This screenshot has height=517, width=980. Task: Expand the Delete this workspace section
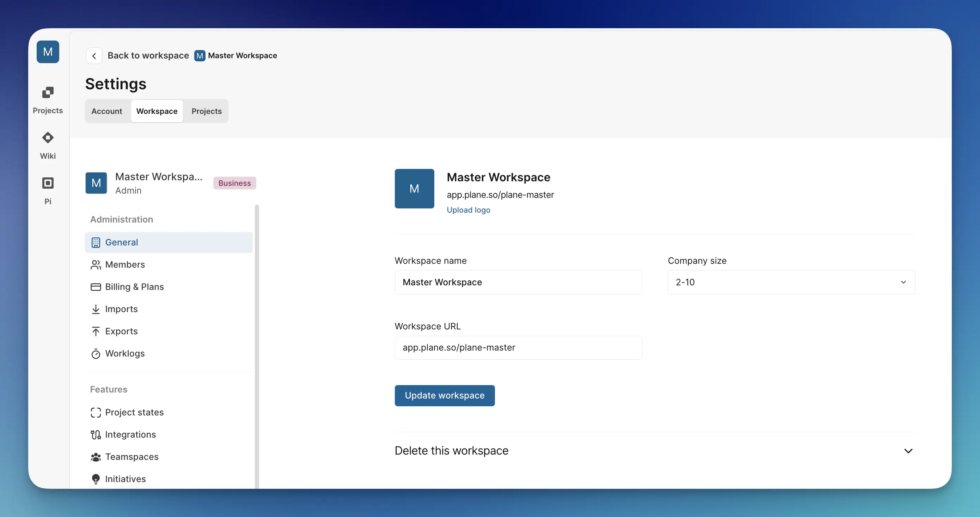coord(654,451)
